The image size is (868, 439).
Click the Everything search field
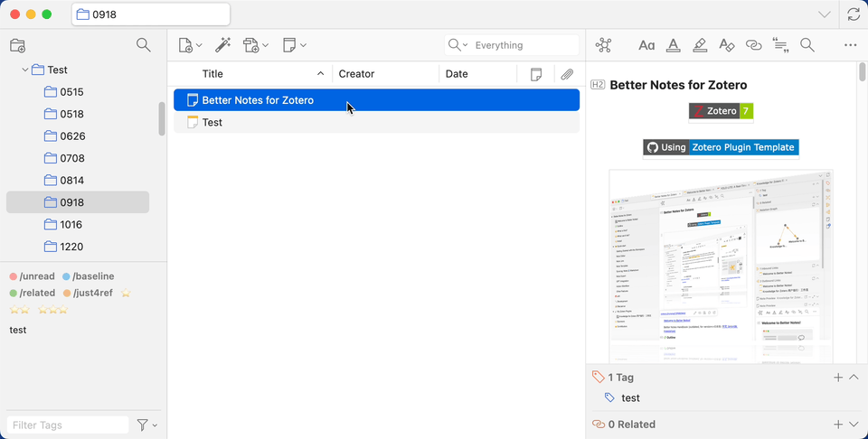point(512,45)
